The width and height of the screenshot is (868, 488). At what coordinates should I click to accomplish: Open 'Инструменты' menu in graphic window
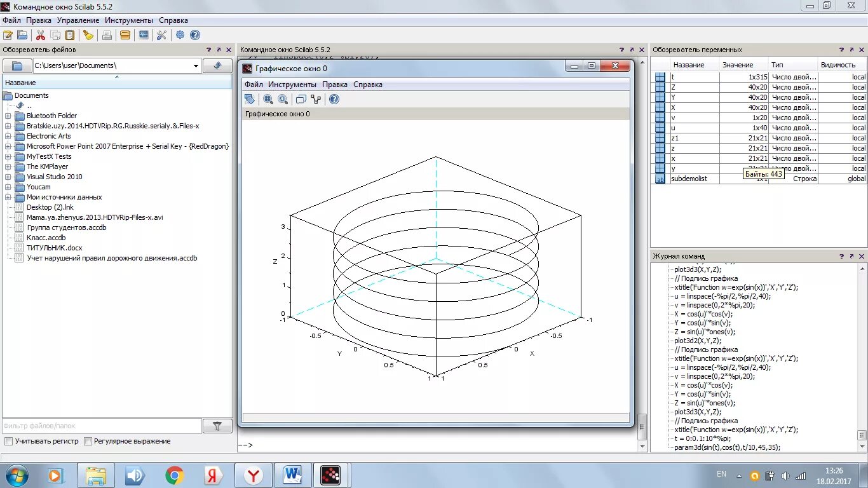click(x=292, y=85)
